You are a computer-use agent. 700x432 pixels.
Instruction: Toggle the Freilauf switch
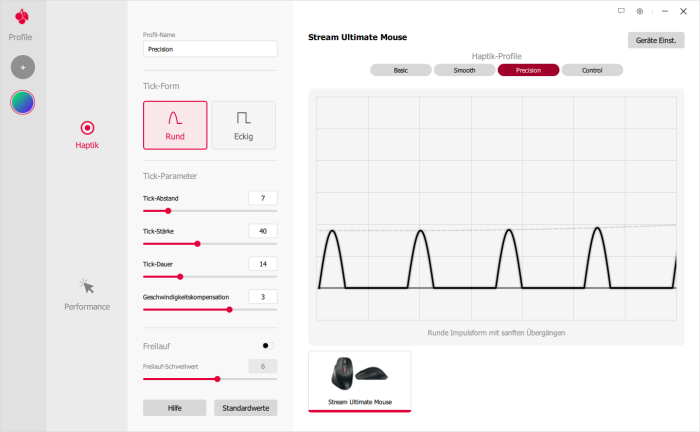[x=266, y=346]
